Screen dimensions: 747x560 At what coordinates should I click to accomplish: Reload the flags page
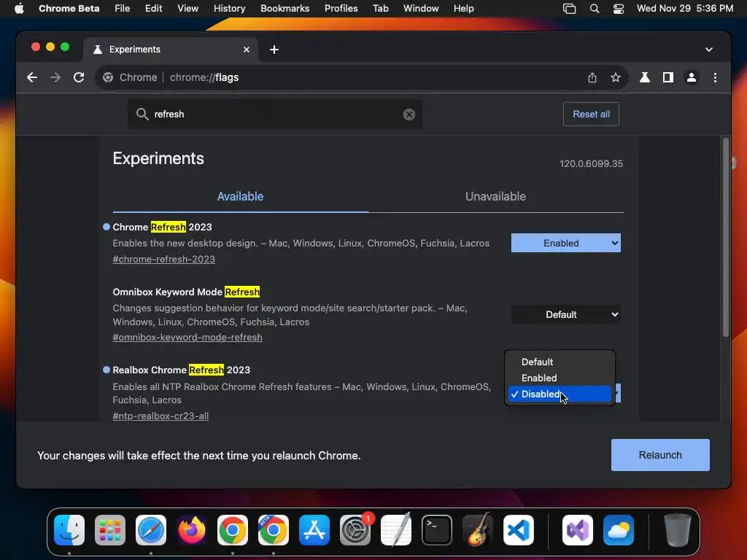click(79, 77)
